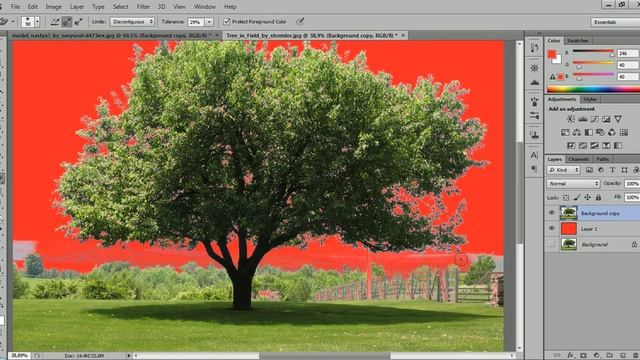Viewport: 640px width, 360px height.
Task: Select Sampling: Background Swatch icon
Action: tap(78, 22)
